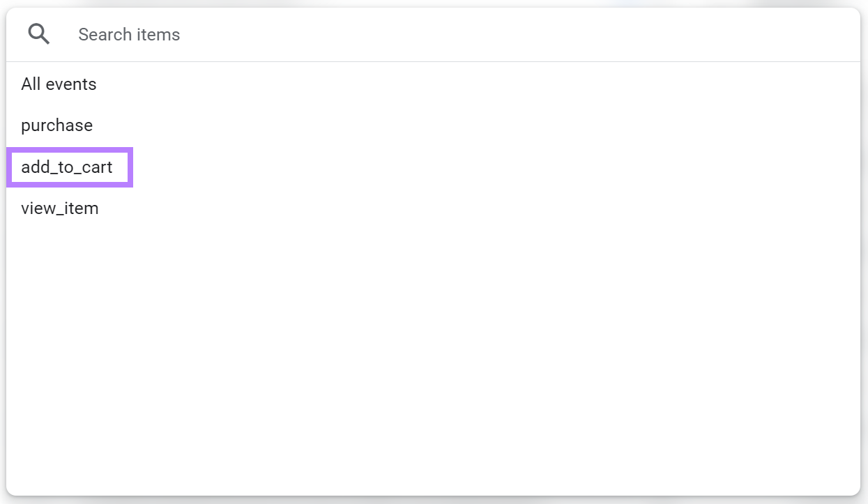Select the last event option, view_item
The image size is (868, 504).
pyautogui.click(x=60, y=208)
